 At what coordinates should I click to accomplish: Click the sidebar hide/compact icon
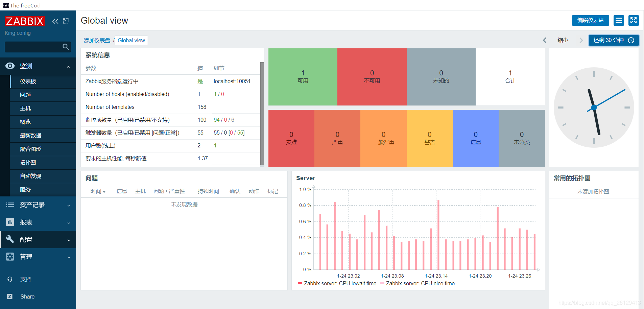coord(66,21)
